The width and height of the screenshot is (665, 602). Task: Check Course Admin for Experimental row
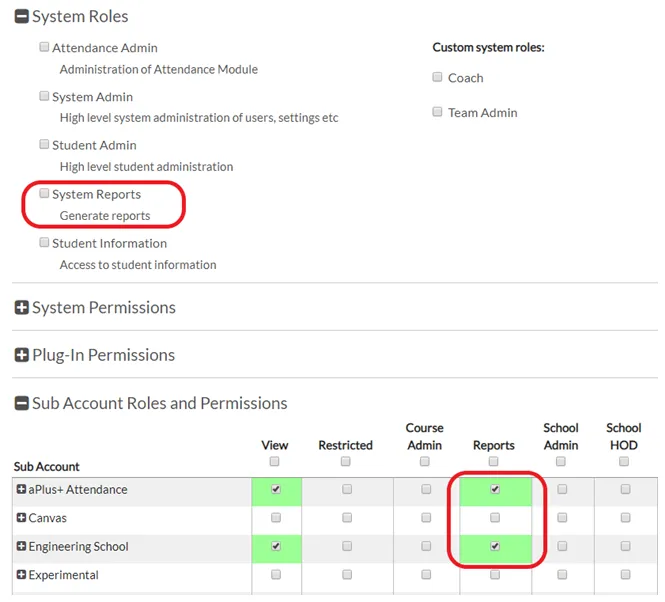(426, 574)
